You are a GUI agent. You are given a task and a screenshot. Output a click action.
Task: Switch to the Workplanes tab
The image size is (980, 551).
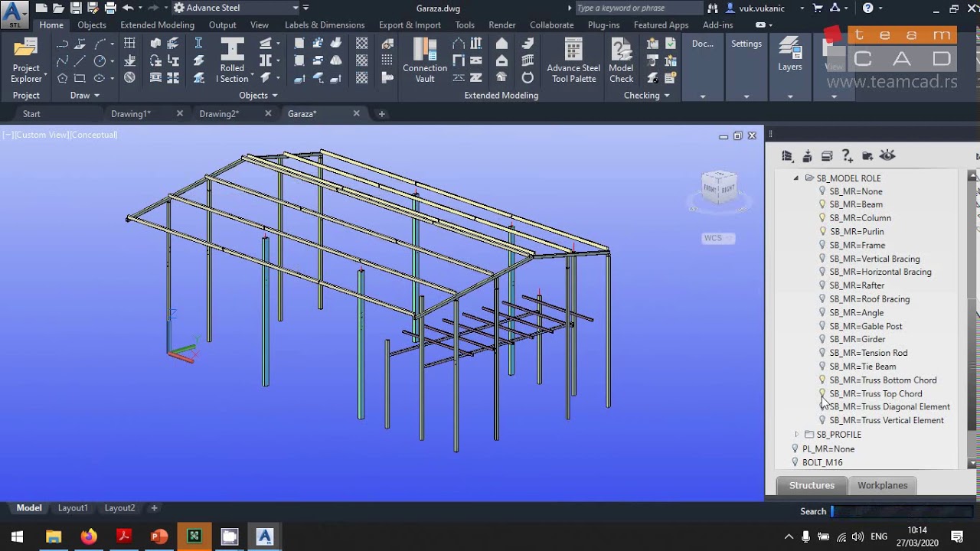(x=882, y=485)
